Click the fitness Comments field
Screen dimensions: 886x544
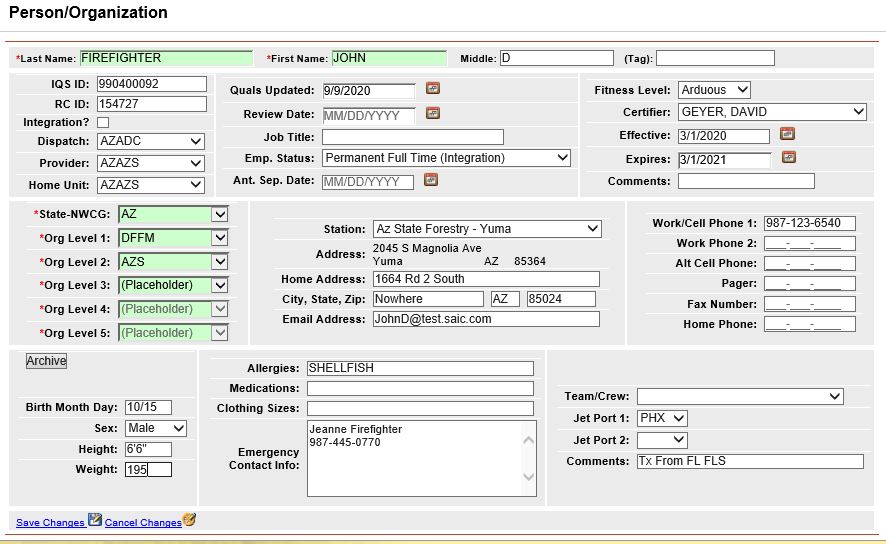pos(746,181)
